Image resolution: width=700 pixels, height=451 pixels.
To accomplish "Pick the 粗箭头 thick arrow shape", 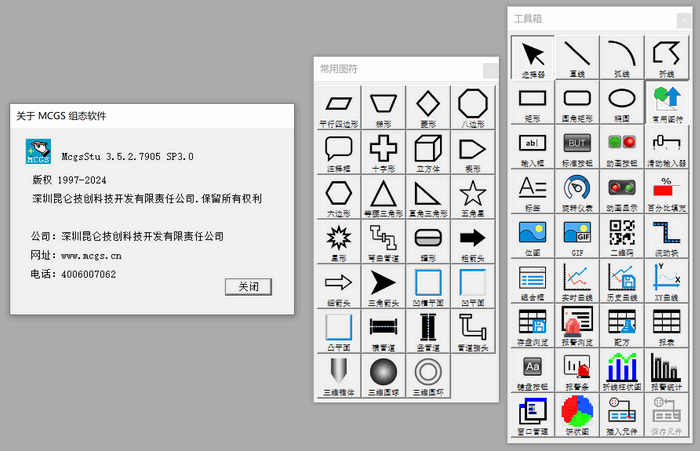I will [x=473, y=242].
